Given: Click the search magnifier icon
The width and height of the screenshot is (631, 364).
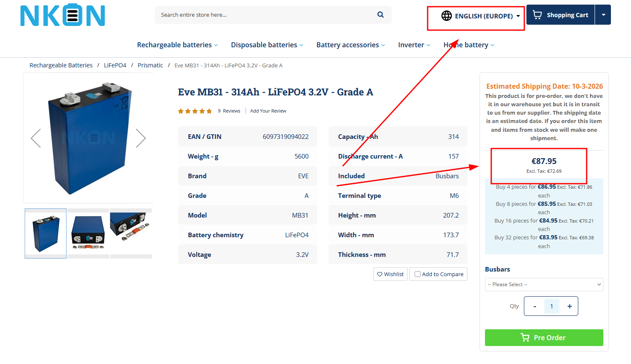Looking at the screenshot, I should 380,15.
